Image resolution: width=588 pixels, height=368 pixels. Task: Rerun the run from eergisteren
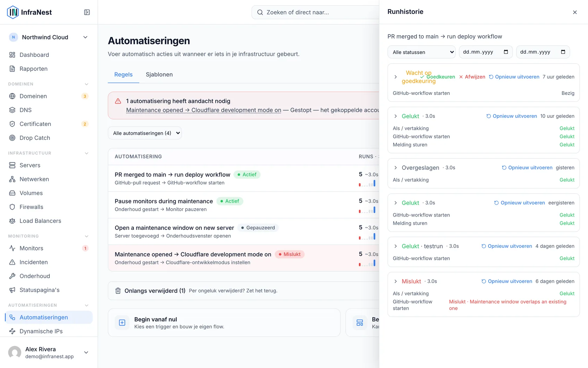click(519, 203)
